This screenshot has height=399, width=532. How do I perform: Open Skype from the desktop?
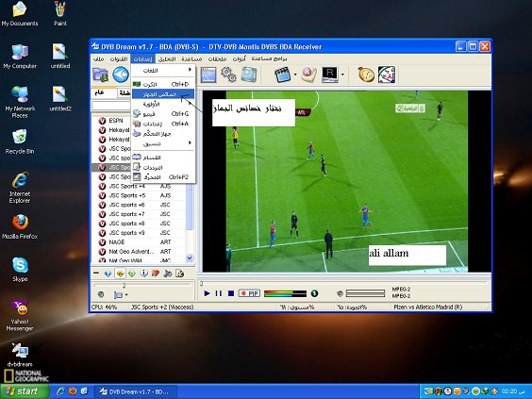coord(20,270)
